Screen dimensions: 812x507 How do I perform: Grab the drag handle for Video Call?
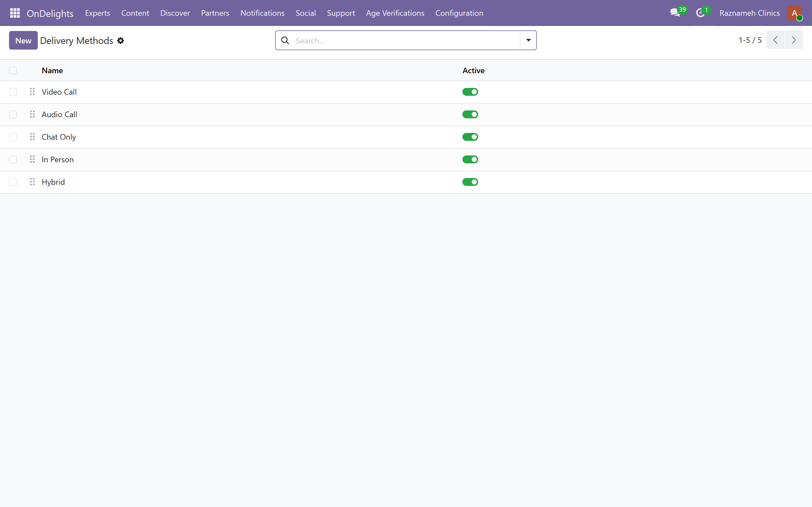[x=32, y=92]
